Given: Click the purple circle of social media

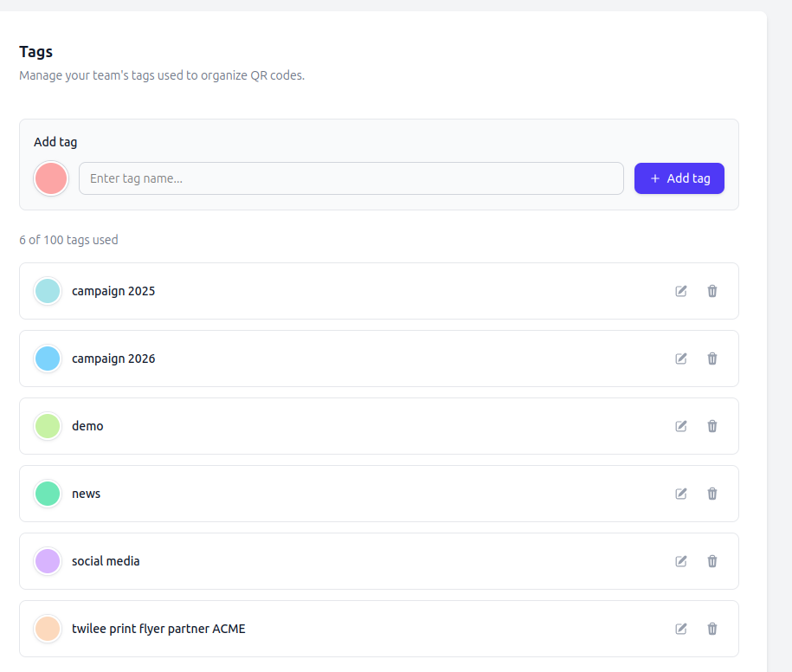Looking at the screenshot, I should [48, 561].
